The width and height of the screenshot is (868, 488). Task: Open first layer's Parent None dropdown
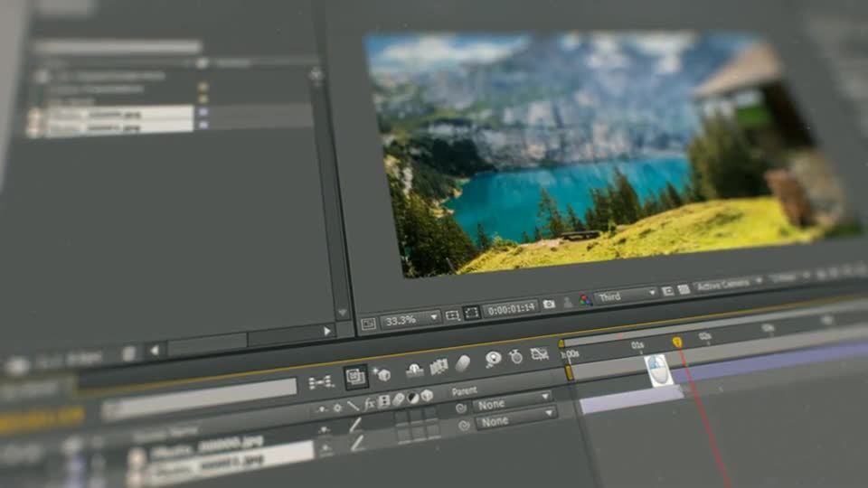click(513, 403)
